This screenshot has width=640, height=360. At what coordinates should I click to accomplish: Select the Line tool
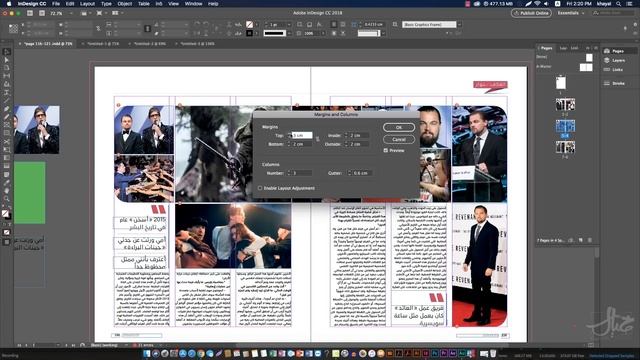[7, 100]
